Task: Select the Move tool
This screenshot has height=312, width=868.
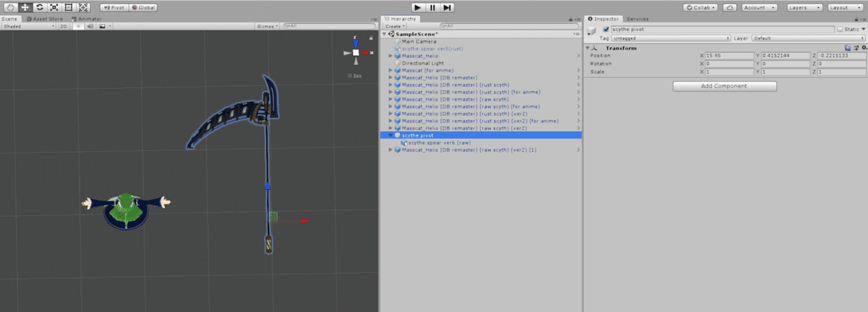Action: tap(25, 7)
